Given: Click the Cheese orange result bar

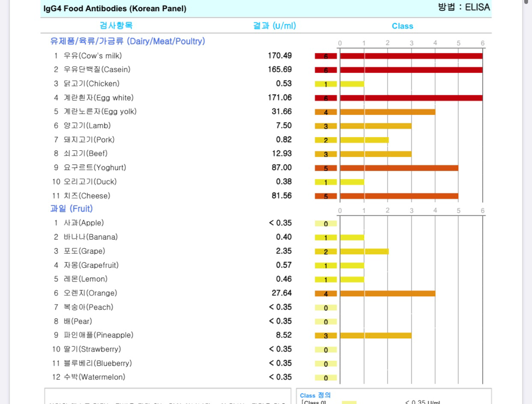Looking at the screenshot, I should [x=399, y=196].
